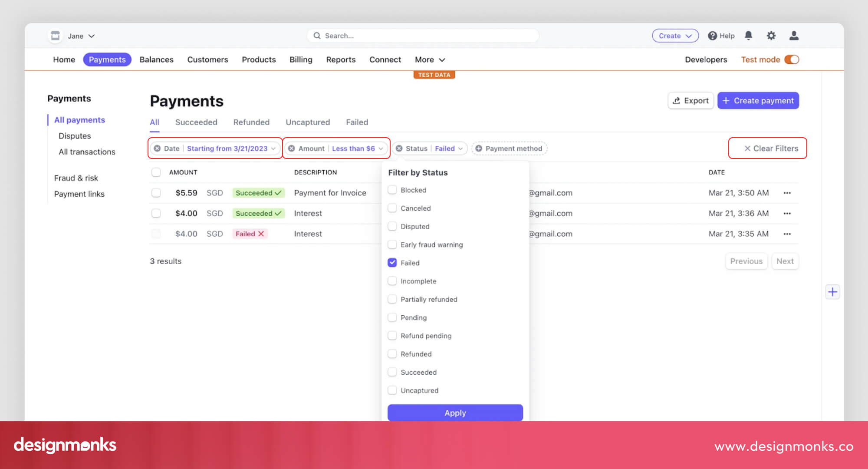This screenshot has height=469, width=868.
Task: Uncheck the Failed status checkbox
Action: coord(392,263)
